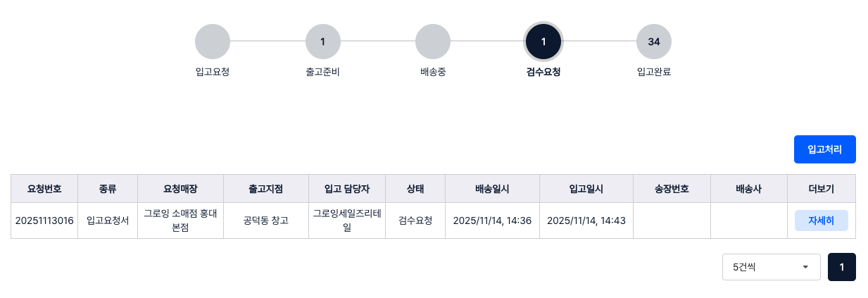Open details with the 자세히 button

tap(821, 221)
